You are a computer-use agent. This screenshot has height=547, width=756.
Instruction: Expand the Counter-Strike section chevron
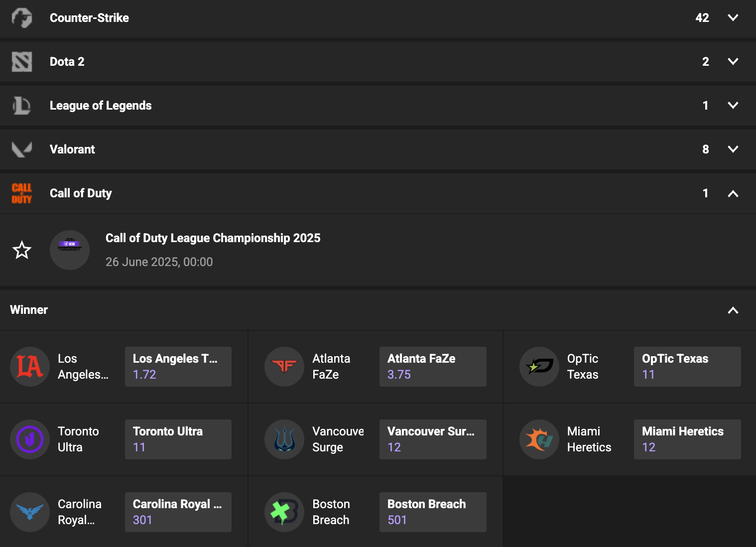(x=733, y=18)
